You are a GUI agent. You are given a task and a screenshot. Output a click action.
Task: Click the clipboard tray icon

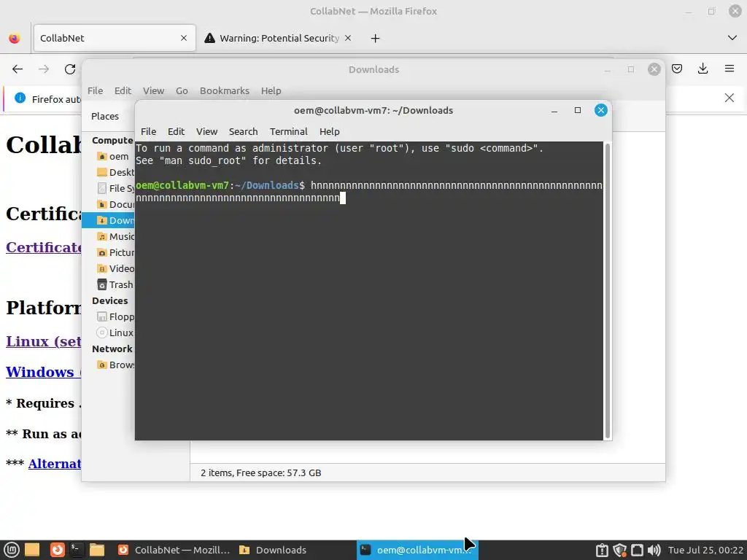pos(602,550)
